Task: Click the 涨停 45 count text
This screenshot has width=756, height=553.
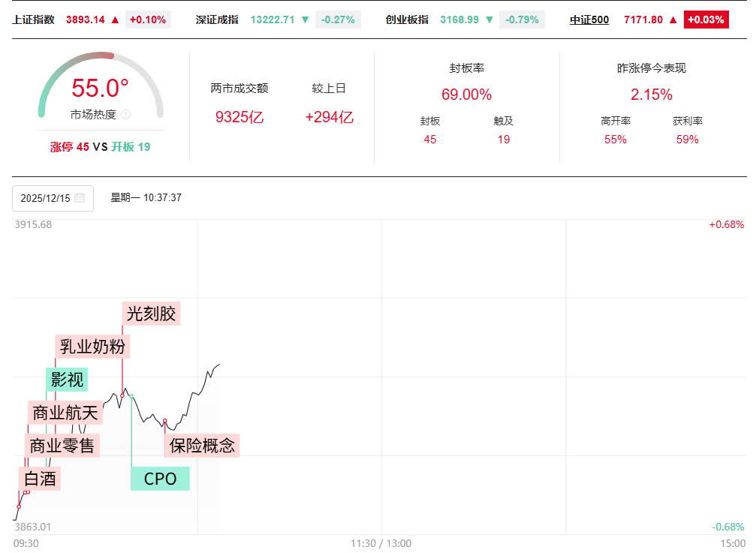Action: coord(69,147)
